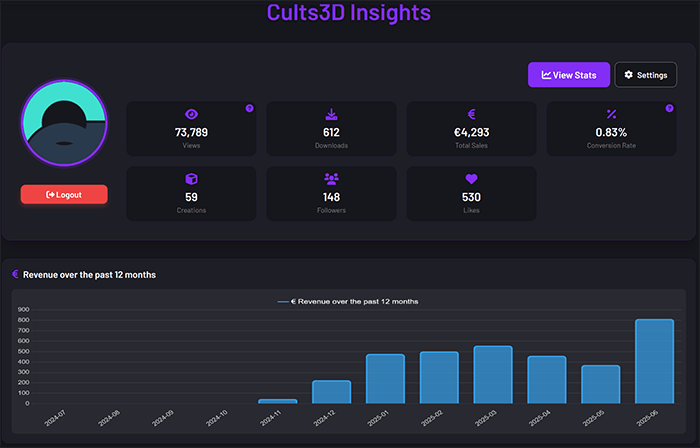Image resolution: width=700 pixels, height=448 pixels.
Task: Click the heart icon above Likes
Action: click(471, 179)
